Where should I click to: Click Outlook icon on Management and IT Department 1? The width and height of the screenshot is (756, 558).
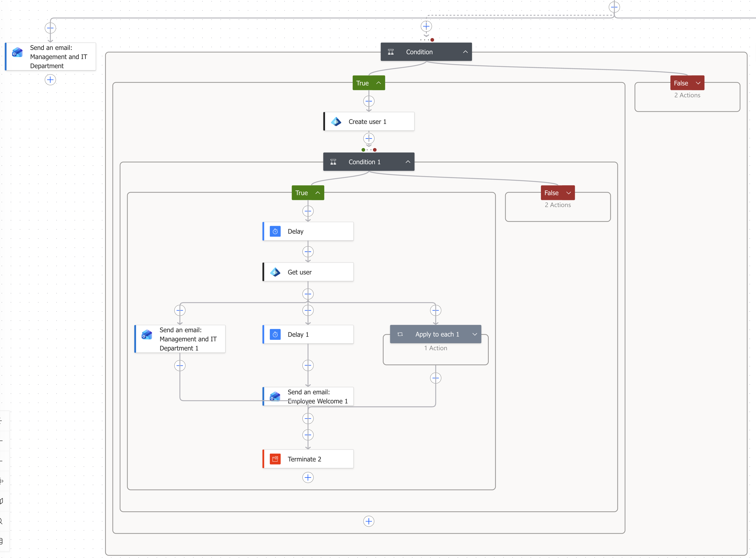coord(147,335)
